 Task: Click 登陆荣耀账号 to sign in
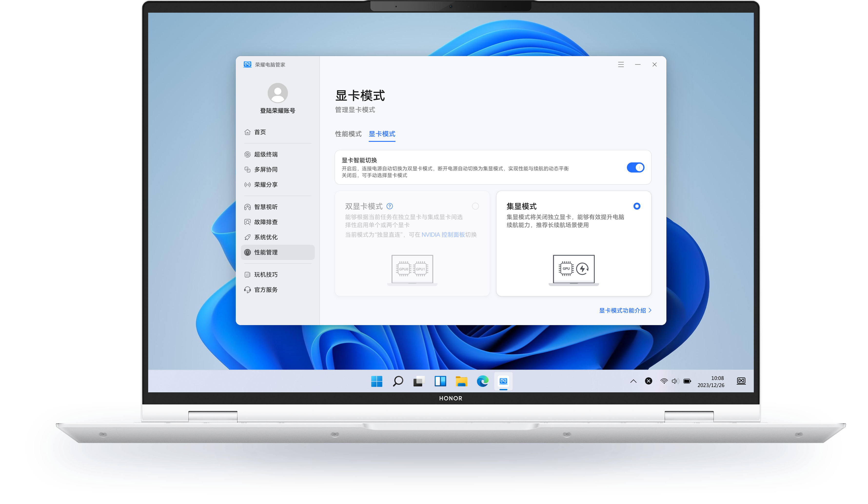pyautogui.click(x=277, y=110)
